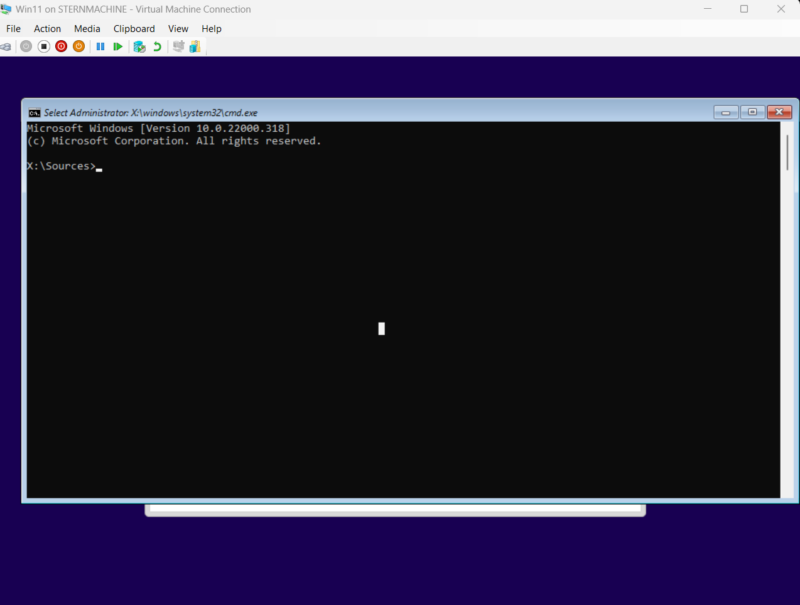Open the File menu
This screenshot has height=605, width=800.
13,29
